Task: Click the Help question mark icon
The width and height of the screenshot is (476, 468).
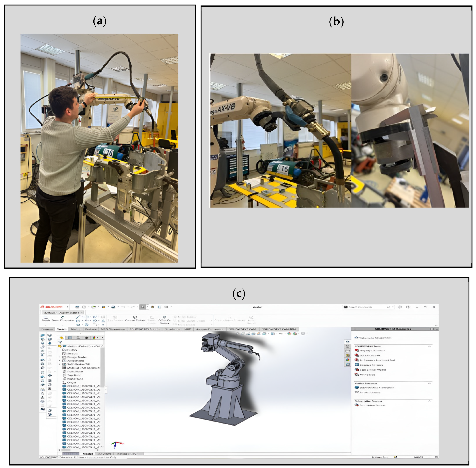Action: pos(408,307)
